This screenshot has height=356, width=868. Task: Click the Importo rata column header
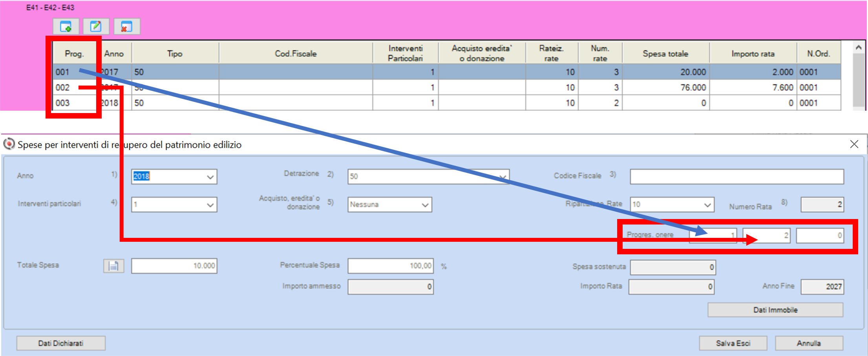pyautogui.click(x=753, y=53)
